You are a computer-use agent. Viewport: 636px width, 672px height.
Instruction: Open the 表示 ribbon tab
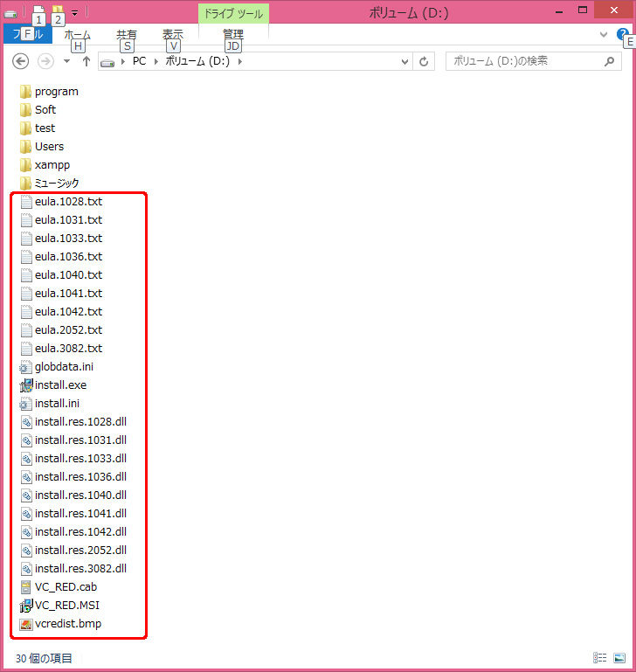[x=172, y=34]
